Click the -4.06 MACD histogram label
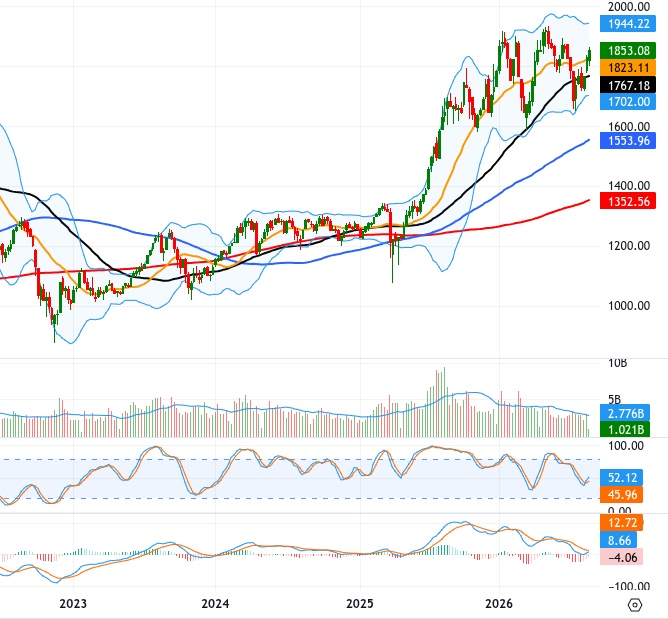668x619 pixels. coord(621,557)
